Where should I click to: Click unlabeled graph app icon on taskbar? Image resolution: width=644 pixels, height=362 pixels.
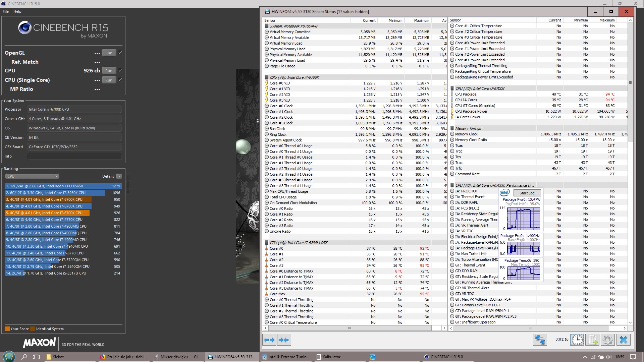point(373,357)
